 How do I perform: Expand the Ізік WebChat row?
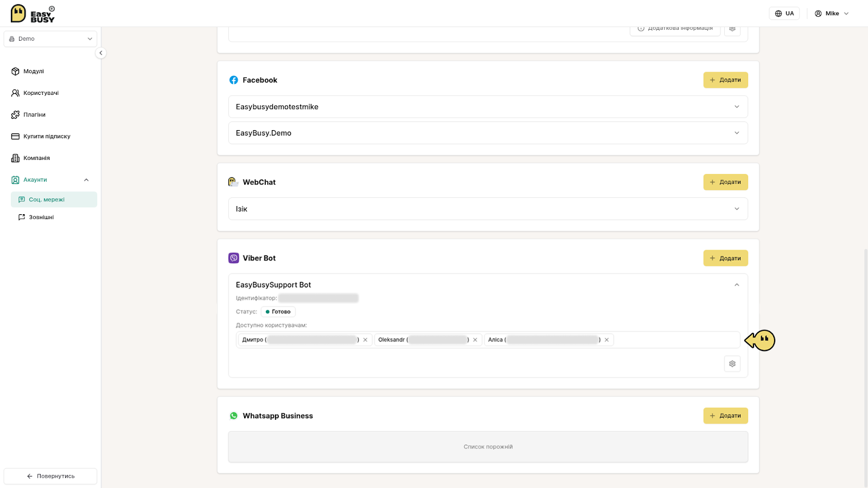pos(488,209)
